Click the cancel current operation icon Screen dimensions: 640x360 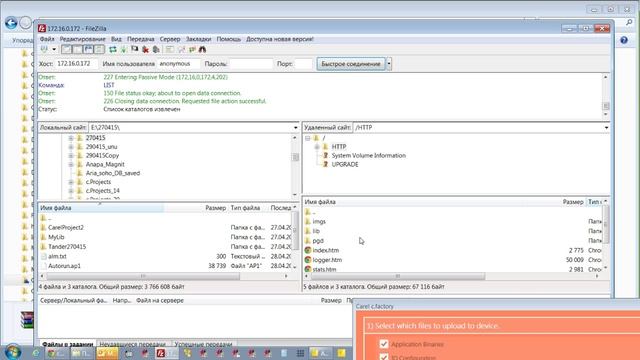[x=134, y=49]
